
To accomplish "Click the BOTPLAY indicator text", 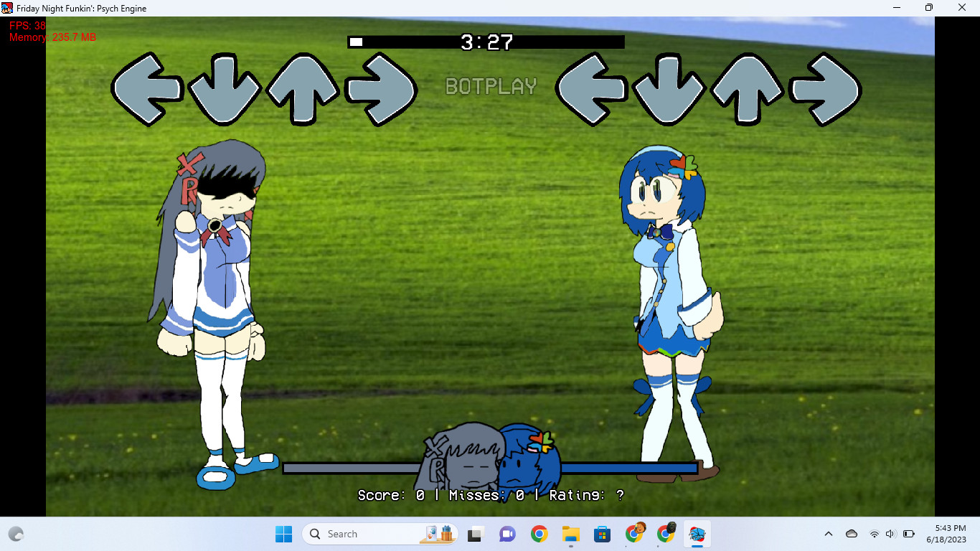I will [491, 87].
